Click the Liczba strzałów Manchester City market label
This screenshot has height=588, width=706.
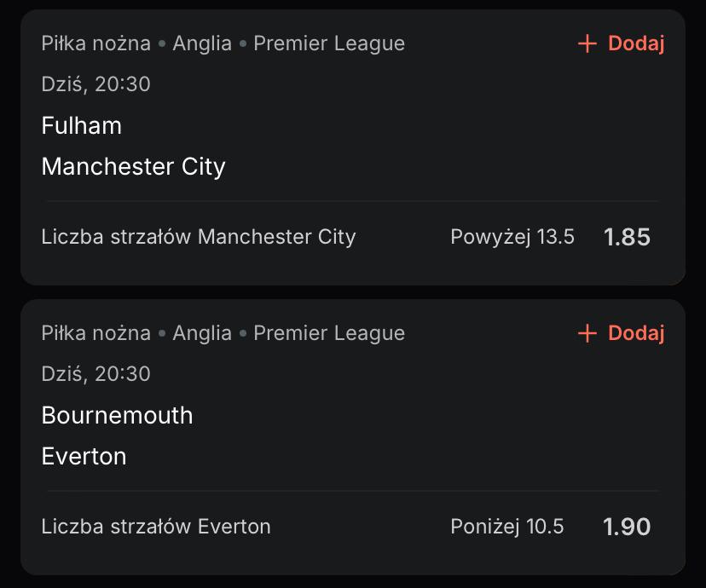pos(198,237)
